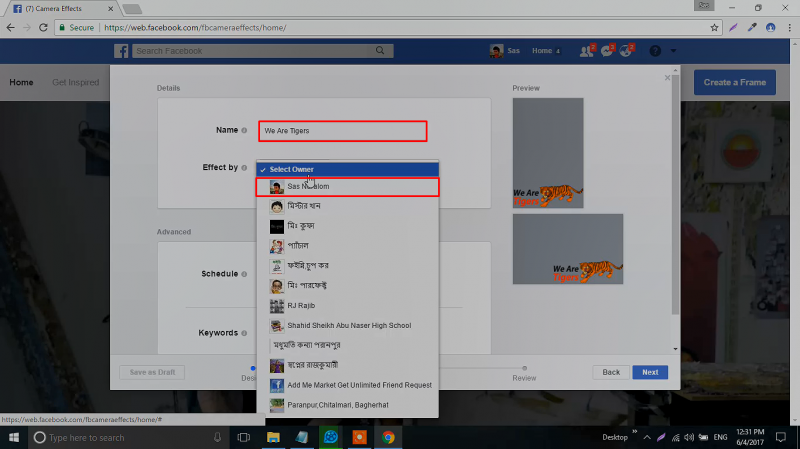This screenshot has width=800, height=449.
Task: Click the search magnifier icon
Action: click(380, 51)
